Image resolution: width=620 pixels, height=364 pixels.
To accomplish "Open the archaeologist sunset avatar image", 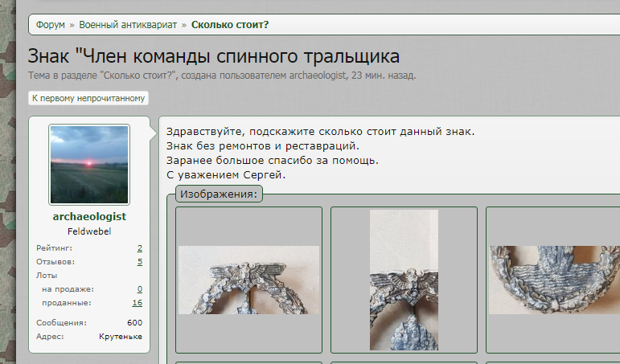I will tap(89, 165).
